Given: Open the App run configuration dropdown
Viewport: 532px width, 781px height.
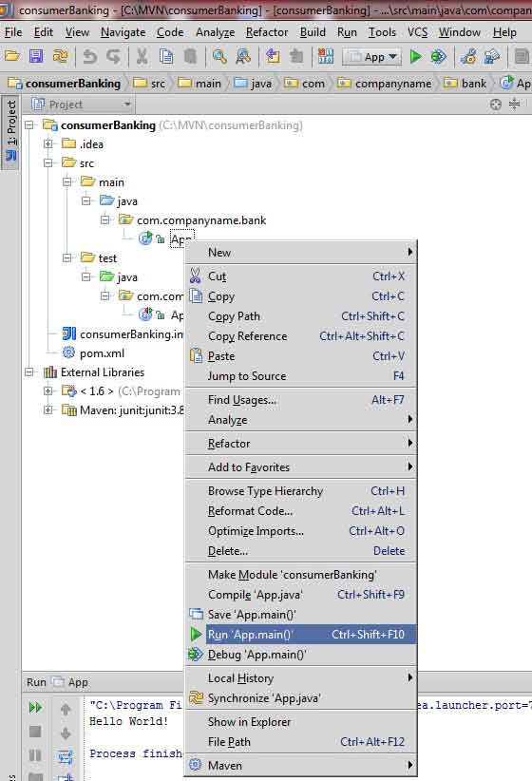Looking at the screenshot, I should pos(371,57).
